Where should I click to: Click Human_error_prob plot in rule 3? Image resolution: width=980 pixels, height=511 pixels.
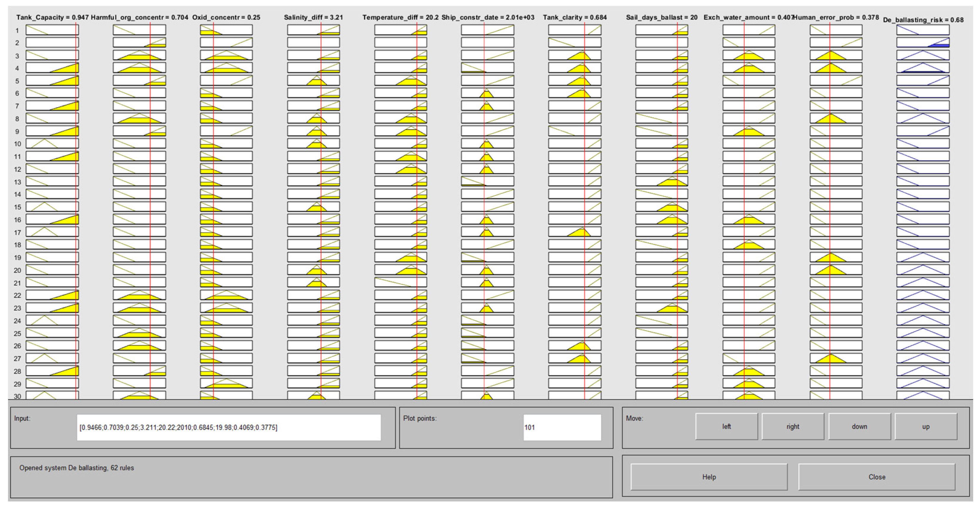pos(836,55)
